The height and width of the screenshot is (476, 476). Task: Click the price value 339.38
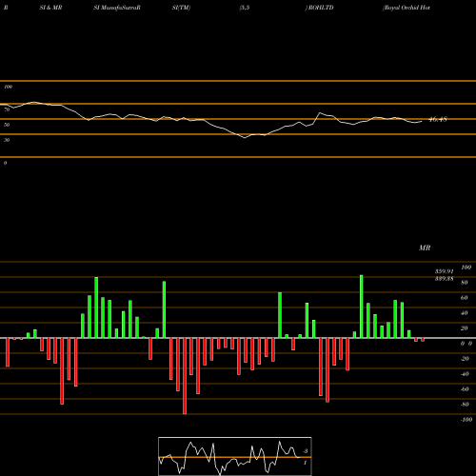[445, 279]
